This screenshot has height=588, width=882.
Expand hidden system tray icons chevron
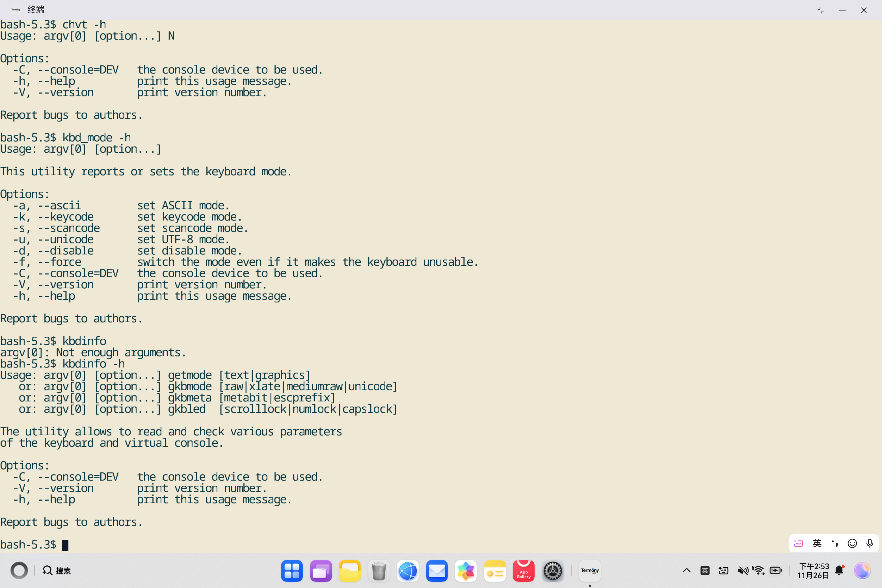[x=687, y=571]
